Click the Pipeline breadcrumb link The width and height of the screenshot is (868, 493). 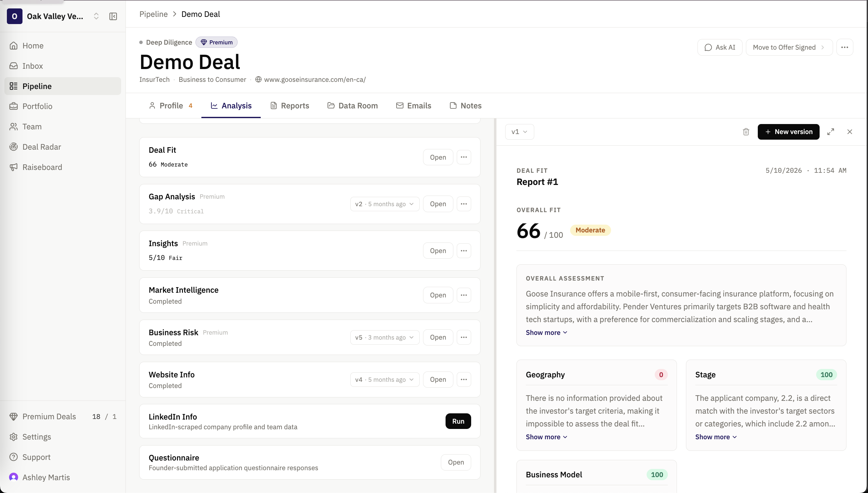(153, 14)
